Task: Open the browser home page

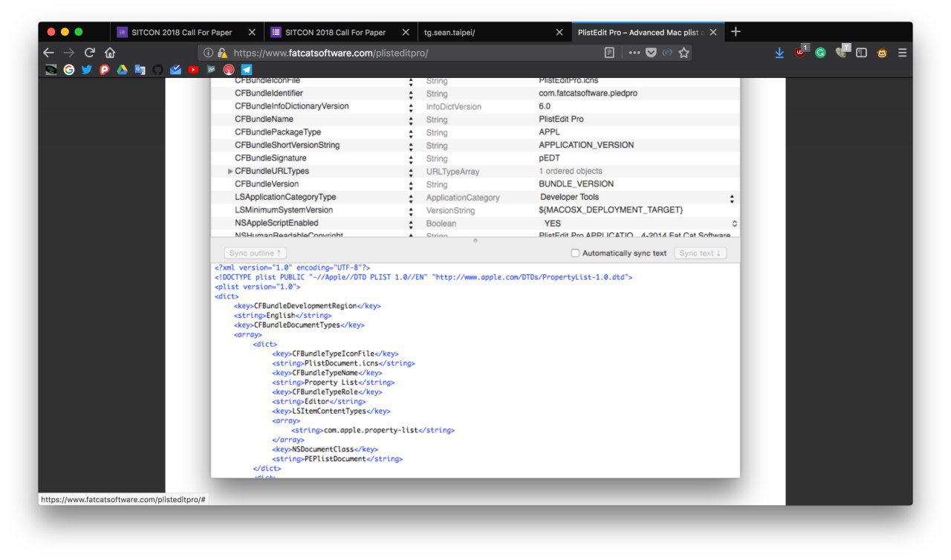Action: pyautogui.click(x=110, y=53)
